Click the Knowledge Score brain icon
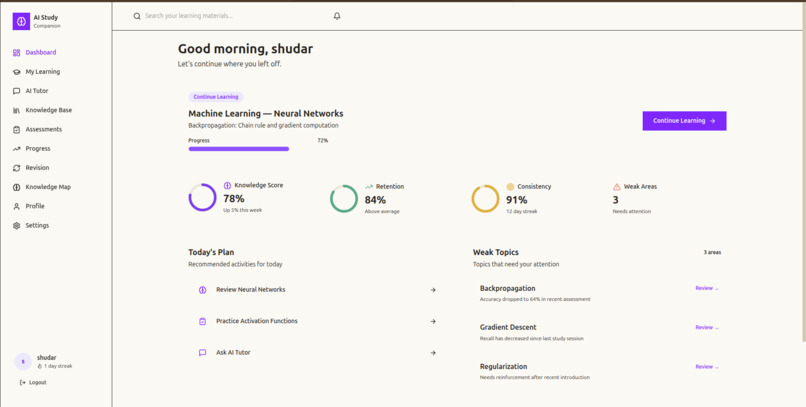Screen dimensions: 806x407 (227, 186)
